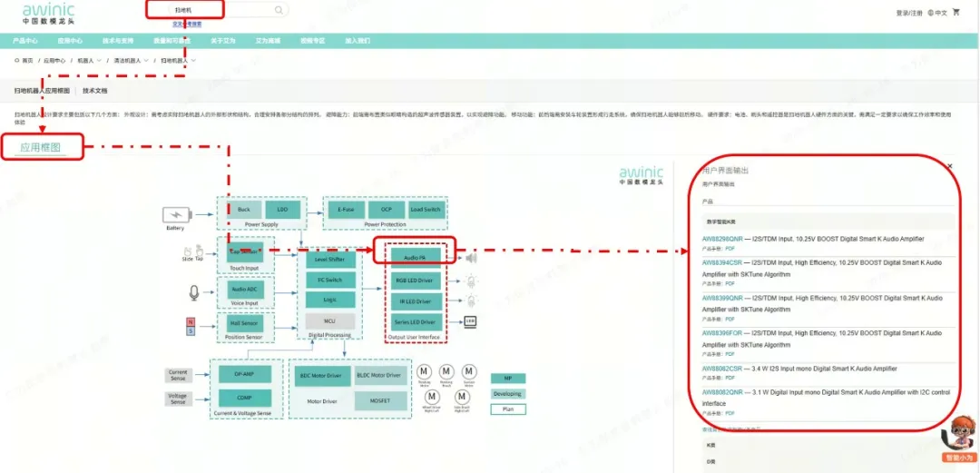
Task: Click the globe language icon
Action: tap(929, 13)
